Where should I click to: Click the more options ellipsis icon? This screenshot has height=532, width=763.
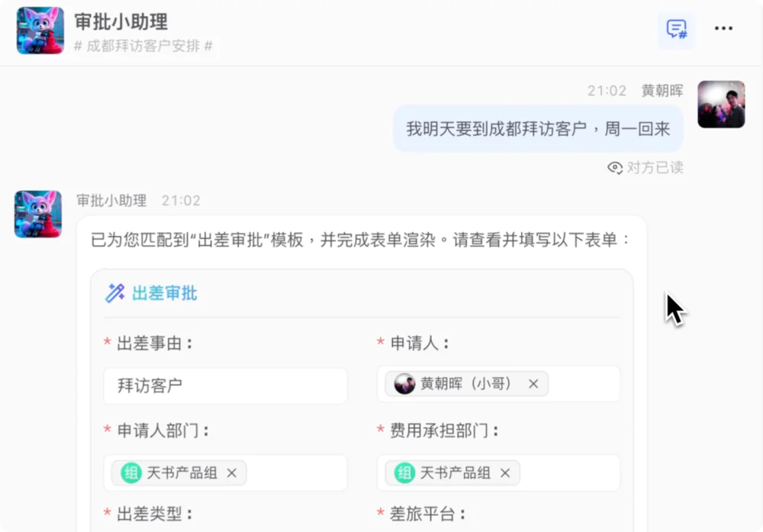click(723, 28)
